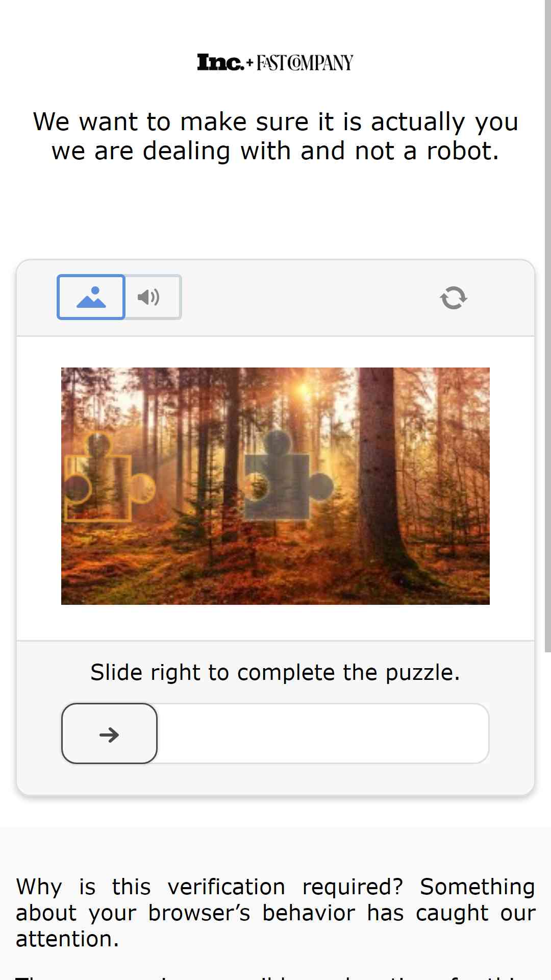The width and height of the screenshot is (551, 980).
Task: Click blank space in captcha header bar
Action: (306, 298)
